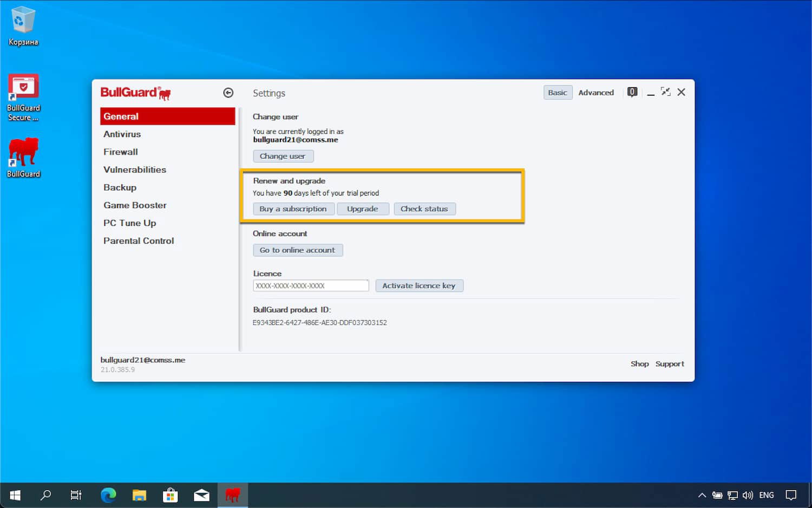Open the notifications counter showing 0
Image resolution: width=812 pixels, height=508 pixels.
click(x=632, y=92)
